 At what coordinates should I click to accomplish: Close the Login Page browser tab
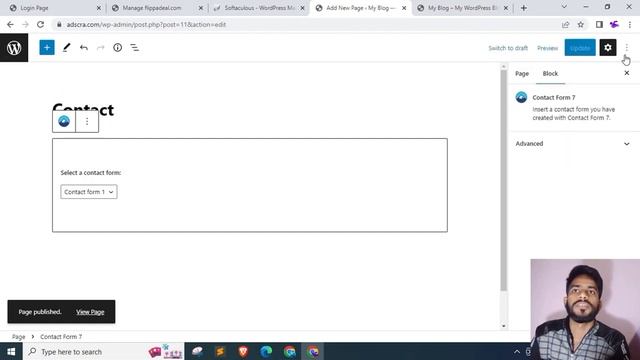click(x=98, y=8)
